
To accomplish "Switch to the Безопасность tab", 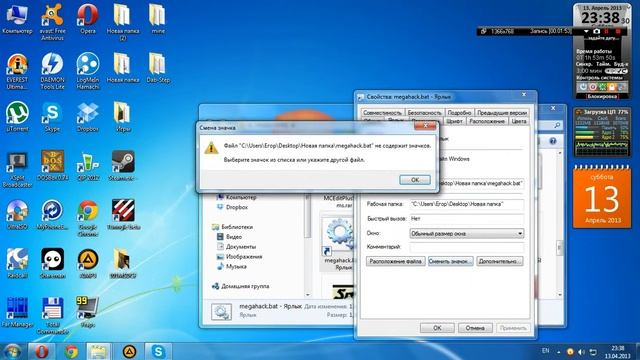I will pos(424,112).
